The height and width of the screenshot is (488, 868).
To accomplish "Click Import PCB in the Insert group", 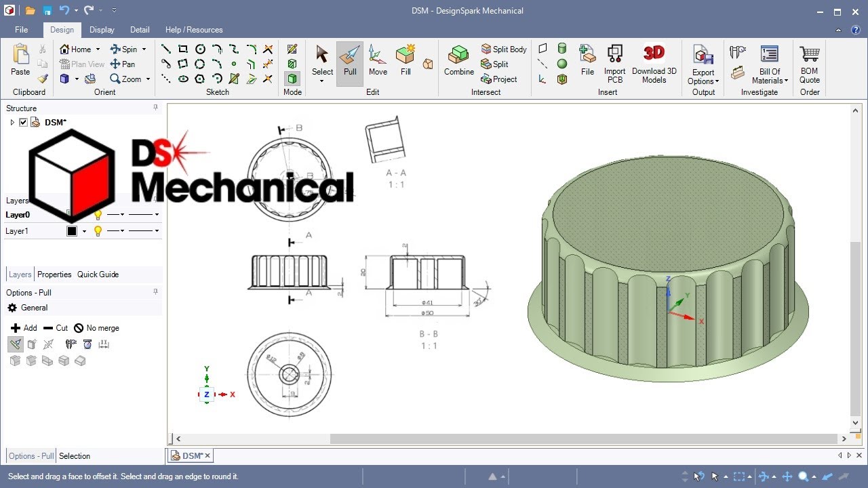I will click(x=615, y=63).
